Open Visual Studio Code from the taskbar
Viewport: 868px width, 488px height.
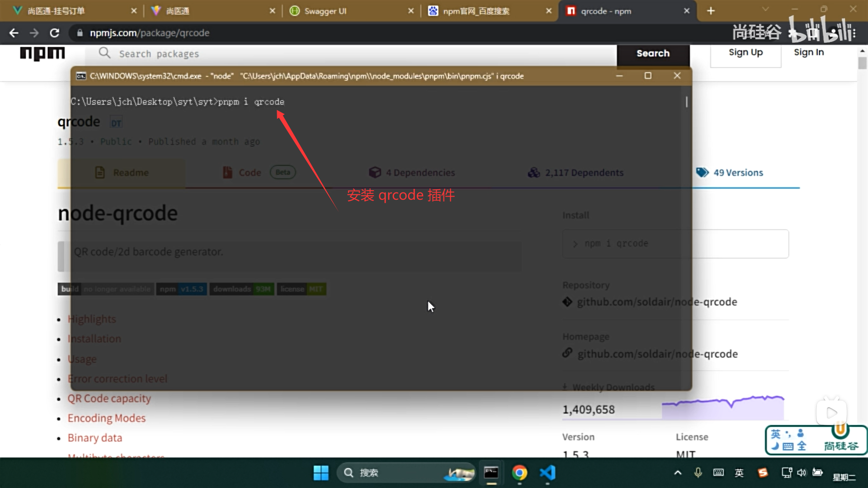pyautogui.click(x=547, y=473)
